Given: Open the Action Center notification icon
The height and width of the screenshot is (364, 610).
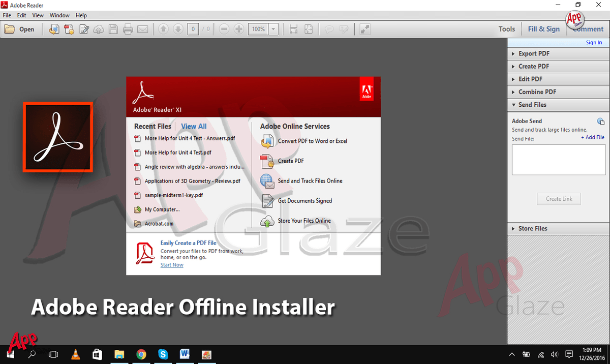Looking at the screenshot, I should pos(569,354).
